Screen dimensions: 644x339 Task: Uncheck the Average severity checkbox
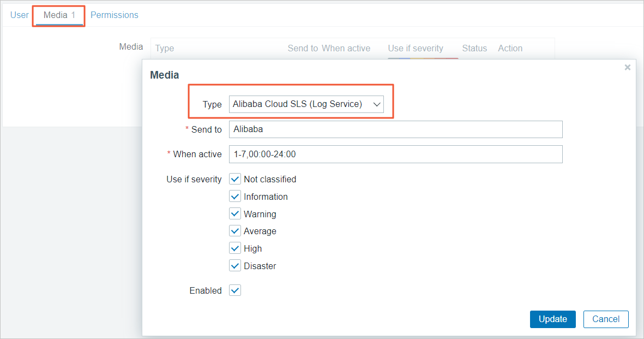235,231
